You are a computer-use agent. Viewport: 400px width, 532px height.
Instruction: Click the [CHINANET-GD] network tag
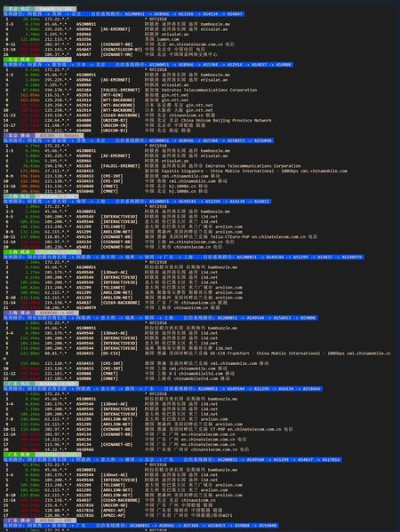point(116,444)
